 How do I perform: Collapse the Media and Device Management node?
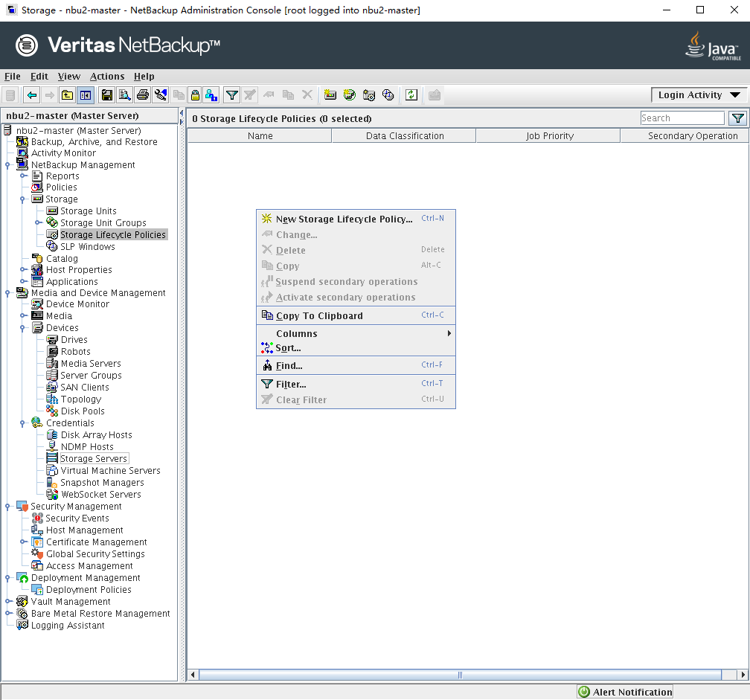[x=7, y=293]
